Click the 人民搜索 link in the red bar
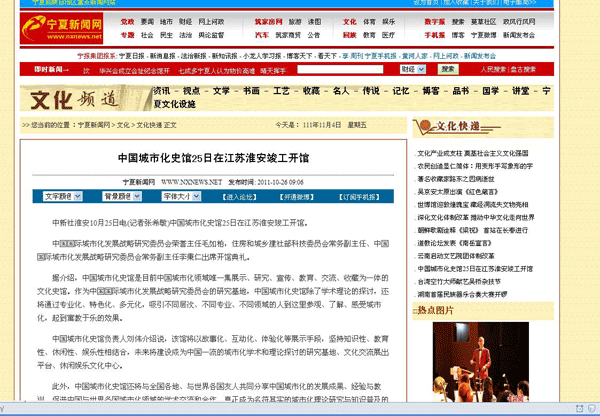The height and width of the screenshot is (416, 600). tap(493, 69)
